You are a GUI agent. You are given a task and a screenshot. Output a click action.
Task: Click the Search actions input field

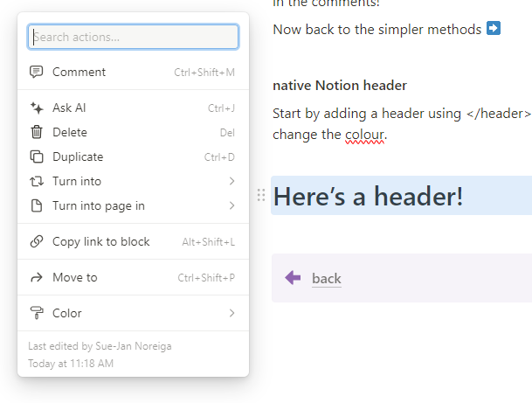pyautogui.click(x=133, y=37)
